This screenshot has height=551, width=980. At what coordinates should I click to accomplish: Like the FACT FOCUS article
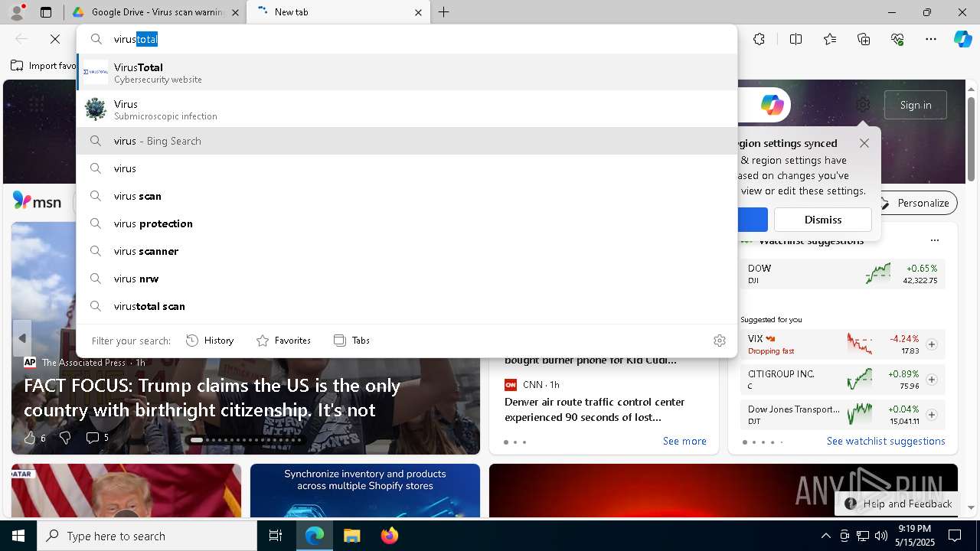tap(34, 438)
